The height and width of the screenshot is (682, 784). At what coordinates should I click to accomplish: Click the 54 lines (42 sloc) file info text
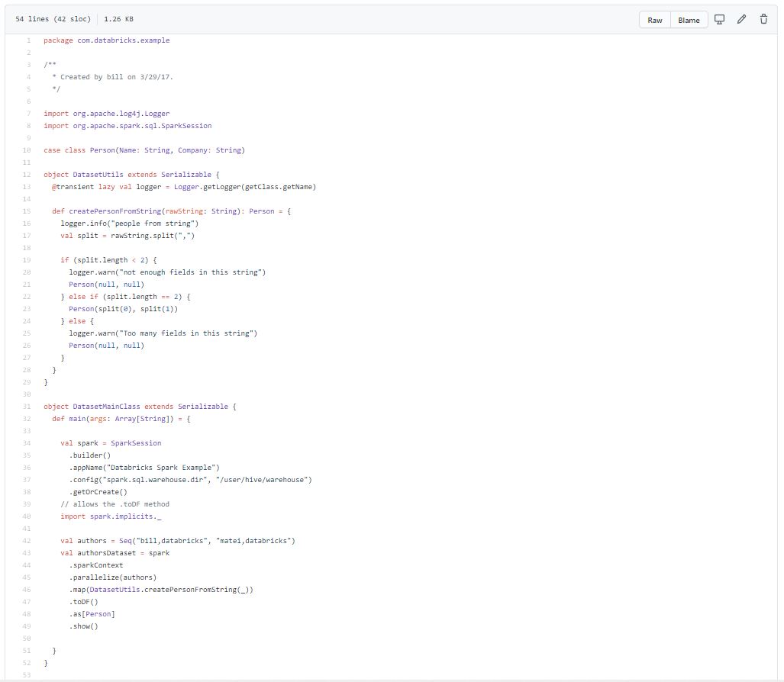pyautogui.click(x=53, y=19)
